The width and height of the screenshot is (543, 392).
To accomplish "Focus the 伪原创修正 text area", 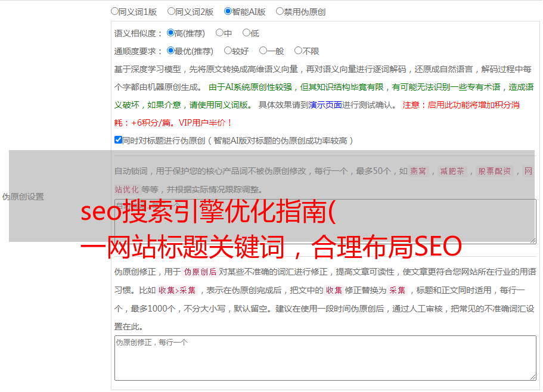I will (325, 357).
